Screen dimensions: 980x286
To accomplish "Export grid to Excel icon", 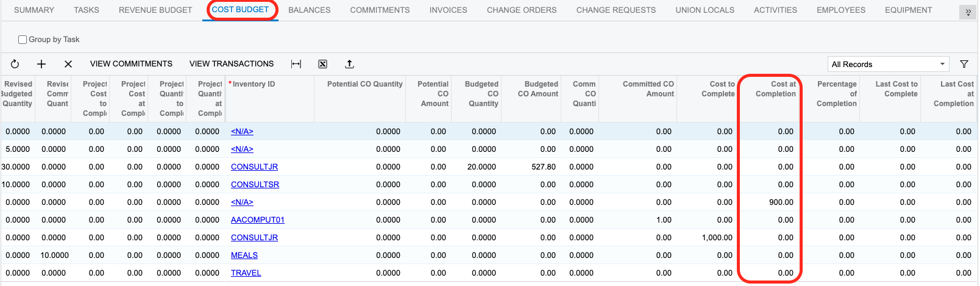I will pyautogui.click(x=323, y=64).
